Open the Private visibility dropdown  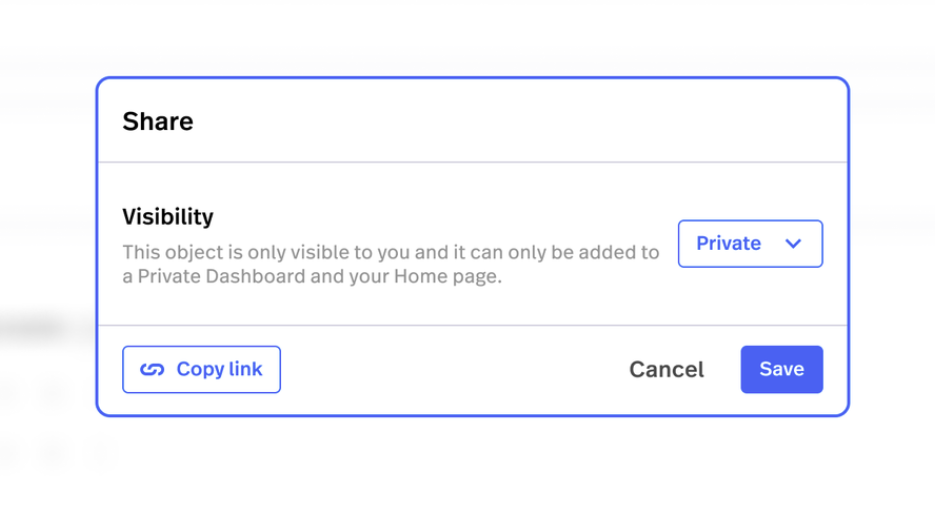coord(750,244)
